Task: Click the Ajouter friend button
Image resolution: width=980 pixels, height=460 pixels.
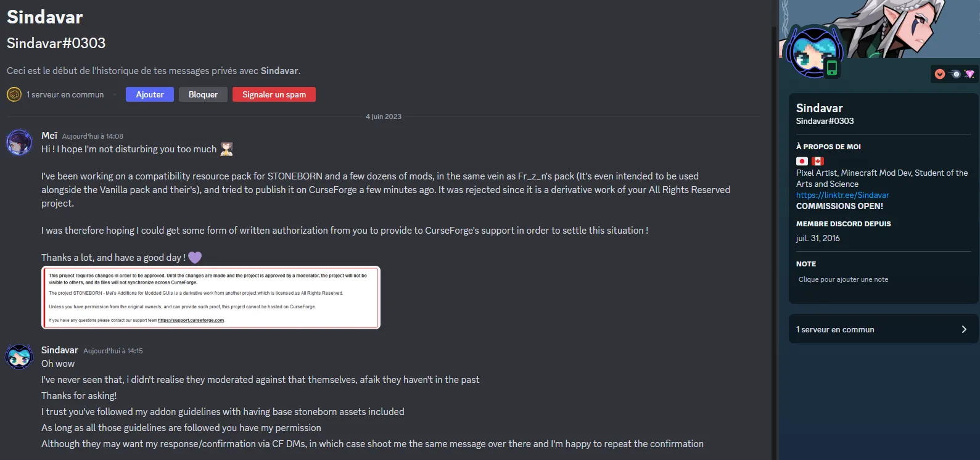Action: 150,94
